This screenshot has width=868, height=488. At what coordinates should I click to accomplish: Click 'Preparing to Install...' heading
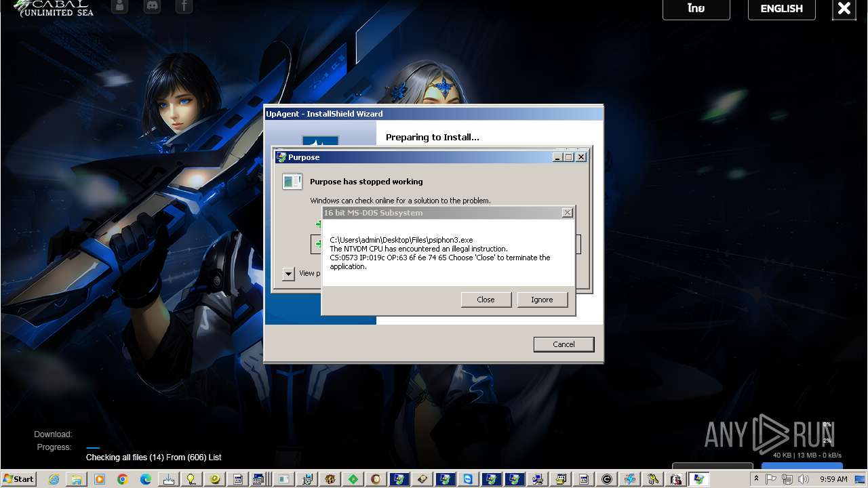pyautogui.click(x=433, y=137)
